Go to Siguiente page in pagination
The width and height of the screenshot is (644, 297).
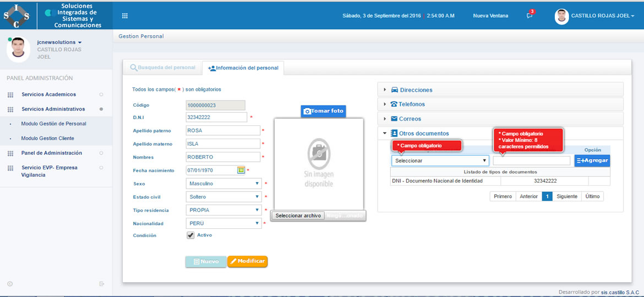[x=566, y=196]
